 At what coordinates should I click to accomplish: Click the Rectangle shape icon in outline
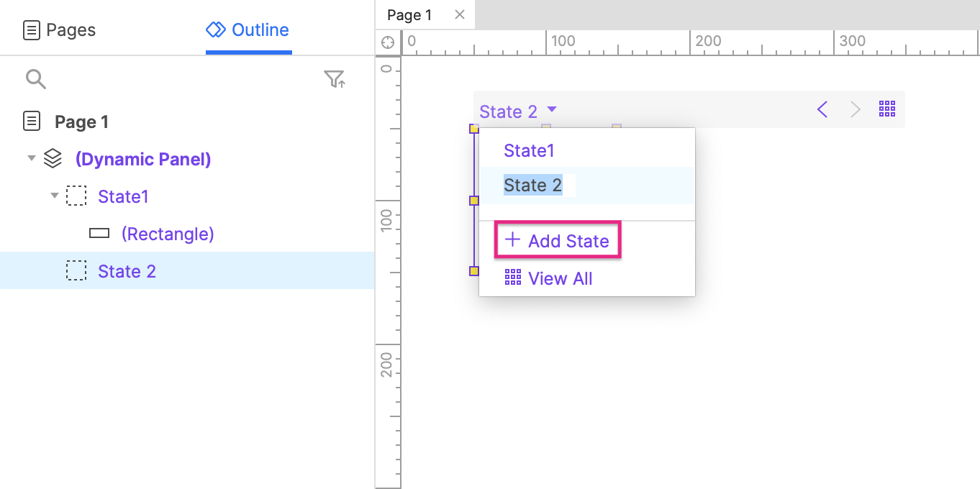[x=99, y=234]
